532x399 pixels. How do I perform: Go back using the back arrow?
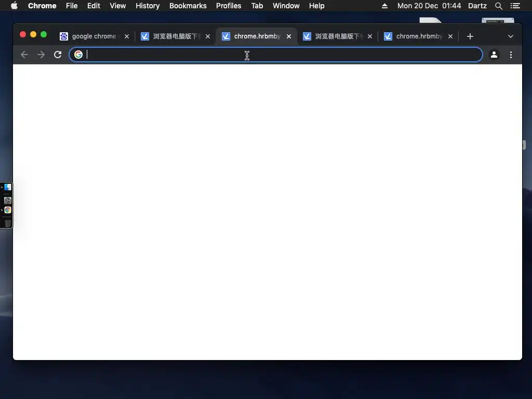tap(24, 55)
